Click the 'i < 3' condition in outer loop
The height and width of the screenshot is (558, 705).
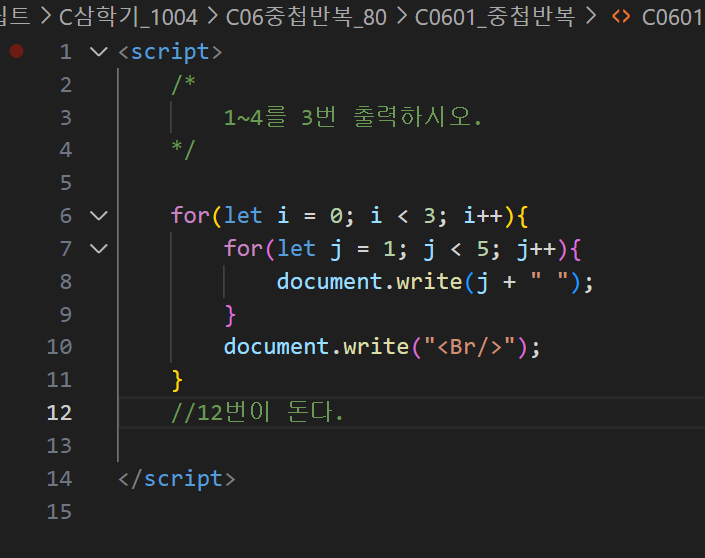[402, 216]
